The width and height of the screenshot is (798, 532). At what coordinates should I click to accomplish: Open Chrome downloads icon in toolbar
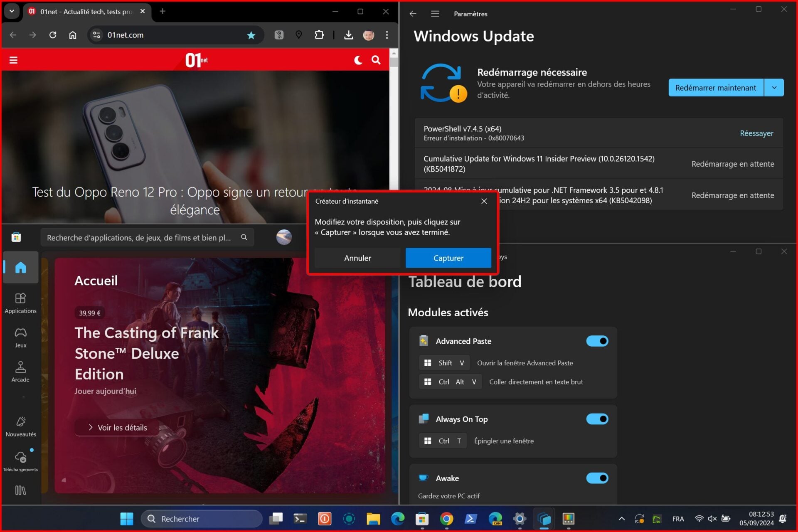348,35
